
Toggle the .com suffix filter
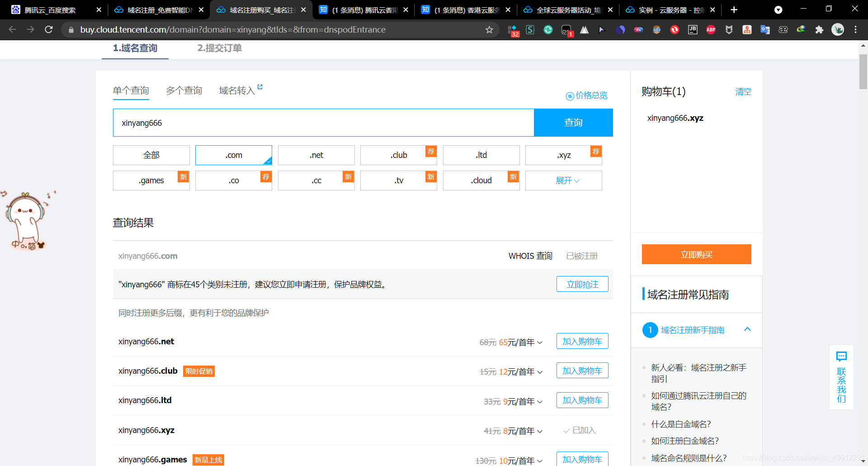[x=234, y=155]
